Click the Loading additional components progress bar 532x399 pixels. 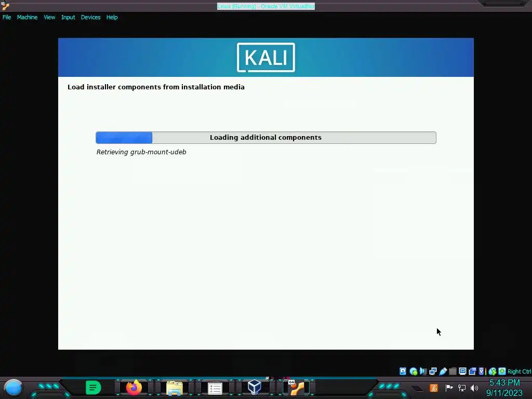[x=265, y=137]
